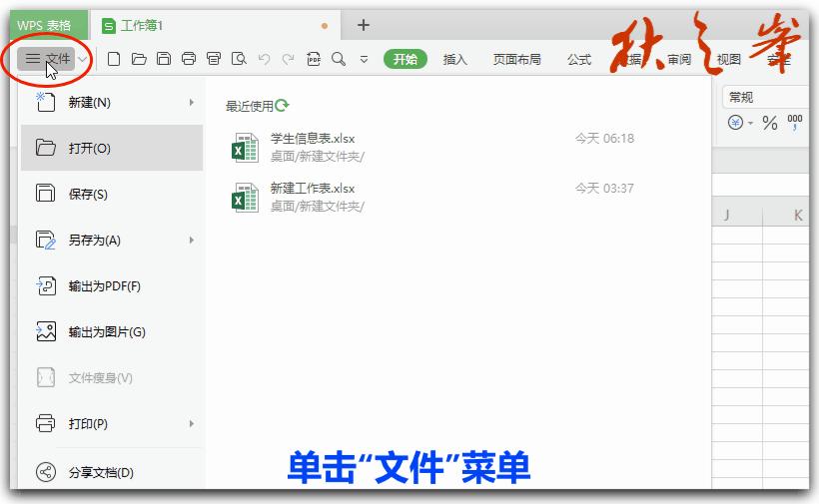Open the 视图 ribbon tab
The image size is (819, 504).
pos(729,60)
